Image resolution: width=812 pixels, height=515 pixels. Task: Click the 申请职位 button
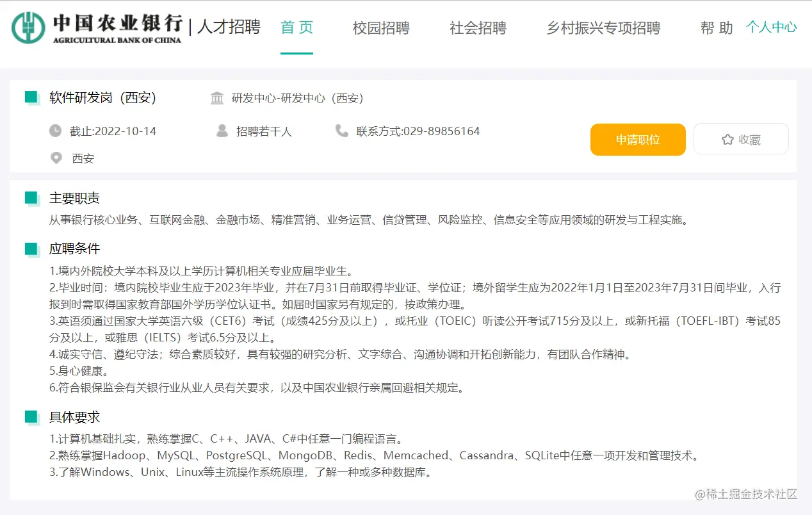[638, 139]
